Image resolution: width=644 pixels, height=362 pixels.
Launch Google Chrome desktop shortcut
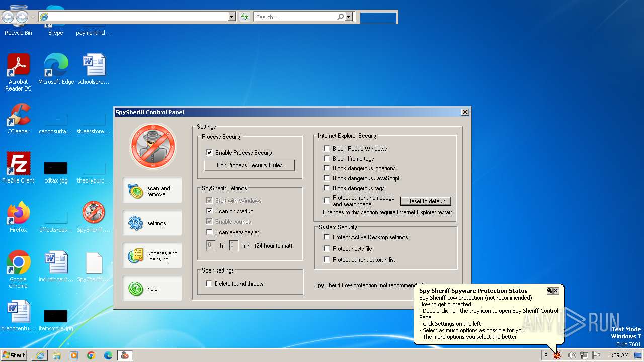point(18,269)
